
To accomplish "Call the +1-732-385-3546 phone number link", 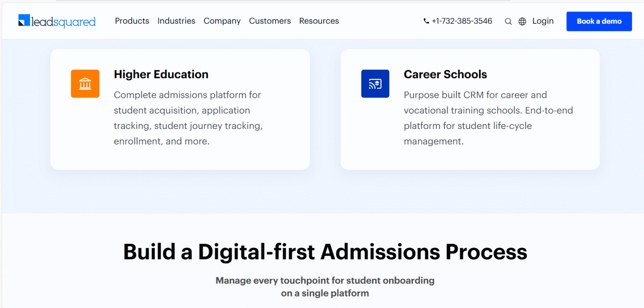I will [x=462, y=21].
